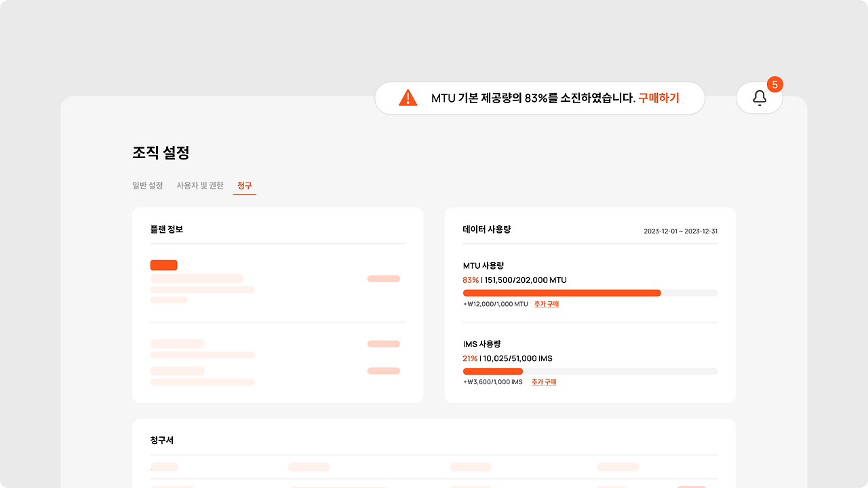The height and width of the screenshot is (488, 868).
Task: Click the MTU usage progress bar
Action: coord(590,293)
